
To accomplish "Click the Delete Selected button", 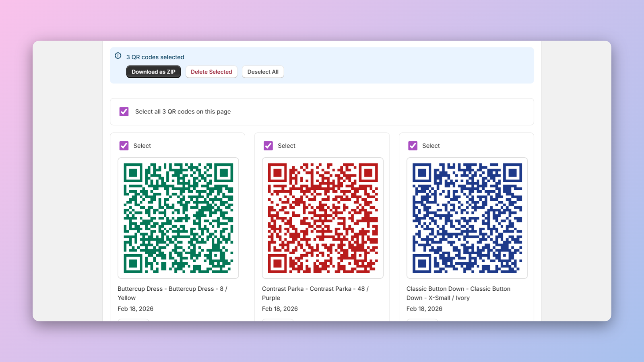I will [211, 72].
